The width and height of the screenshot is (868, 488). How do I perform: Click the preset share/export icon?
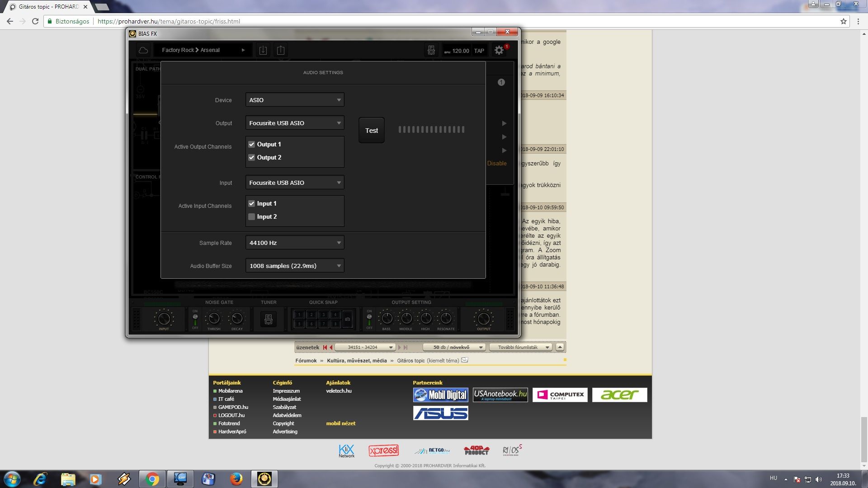pos(281,50)
